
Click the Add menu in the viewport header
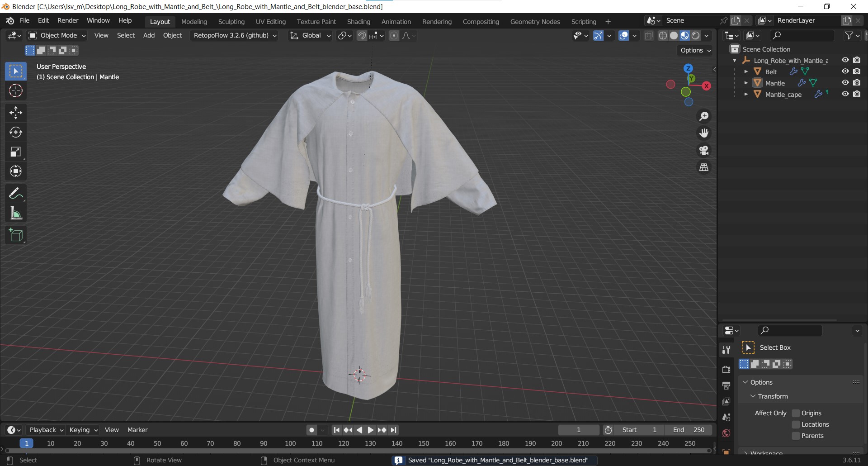149,36
